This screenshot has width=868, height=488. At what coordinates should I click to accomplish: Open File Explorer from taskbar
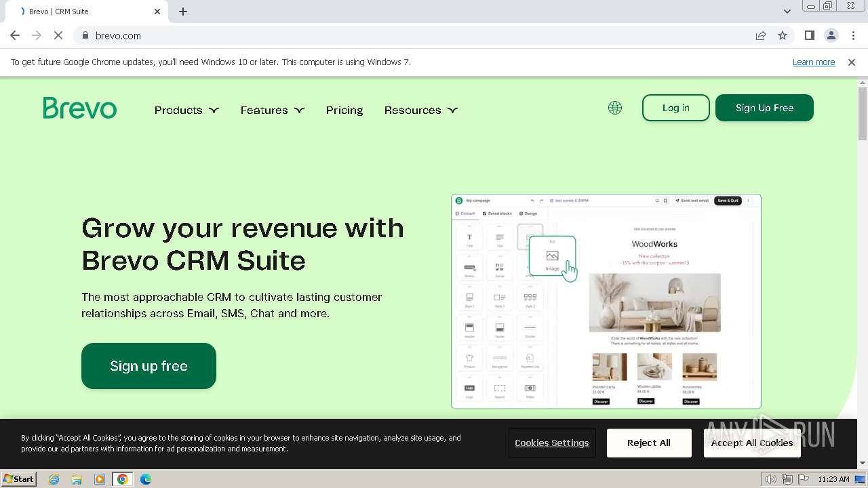point(77,479)
